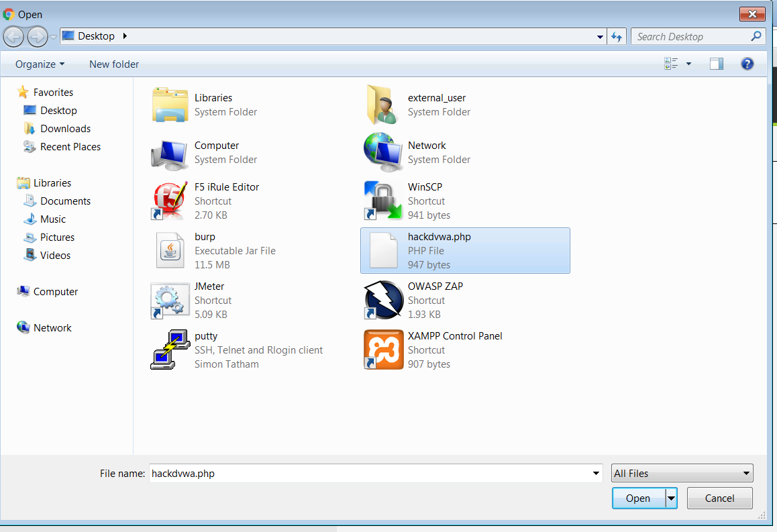Click the "941 bytes" size text
Image resolution: width=777 pixels, height=532 pixels.
coord(429,215)
